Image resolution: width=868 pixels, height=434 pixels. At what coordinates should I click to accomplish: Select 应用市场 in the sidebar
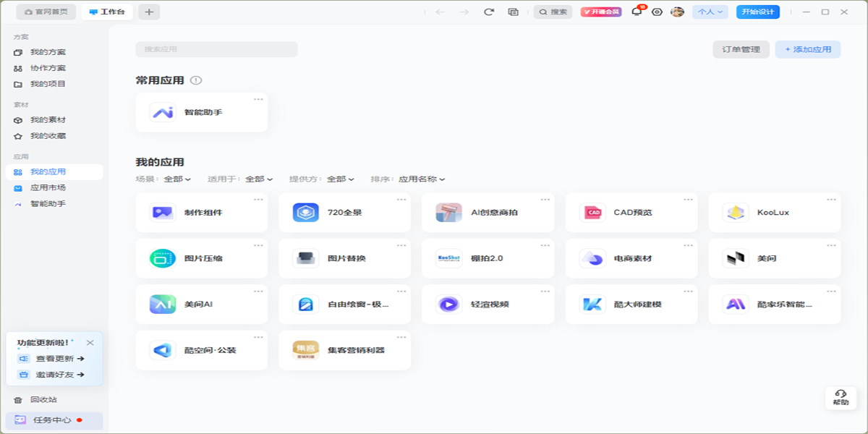click(x=48, y=188)
